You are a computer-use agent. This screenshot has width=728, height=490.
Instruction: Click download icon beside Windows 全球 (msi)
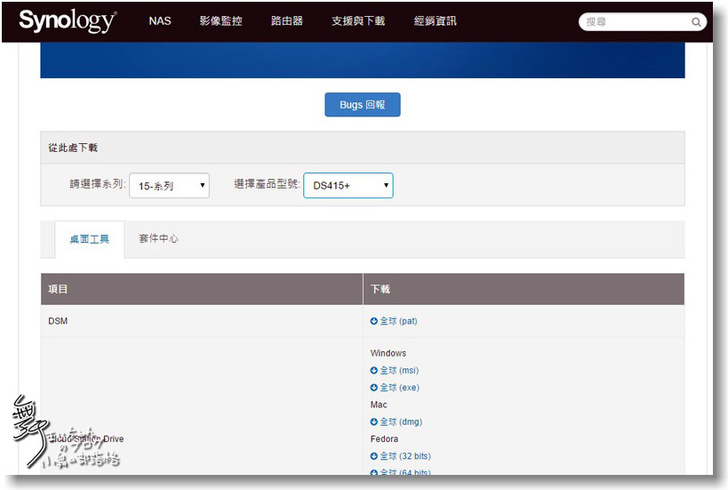(374, 370)
